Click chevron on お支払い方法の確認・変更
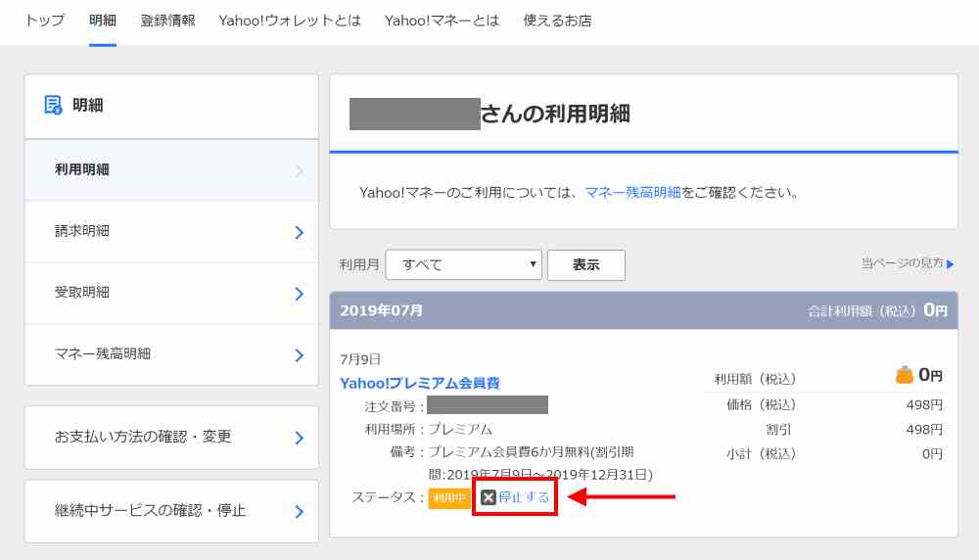Image resolution: width=979 pixels, height=560 pixels. [x=299, y=438]
